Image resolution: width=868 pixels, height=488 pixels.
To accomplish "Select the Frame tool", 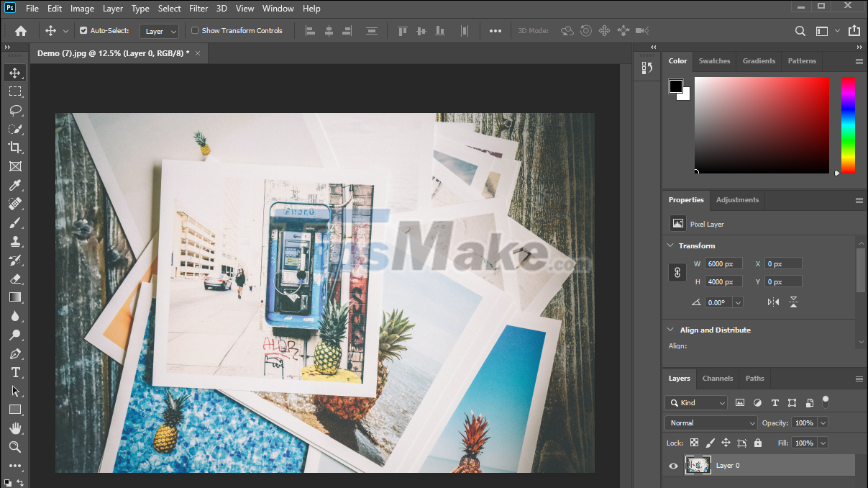I will pyautogui.click(x=15, y=166).
